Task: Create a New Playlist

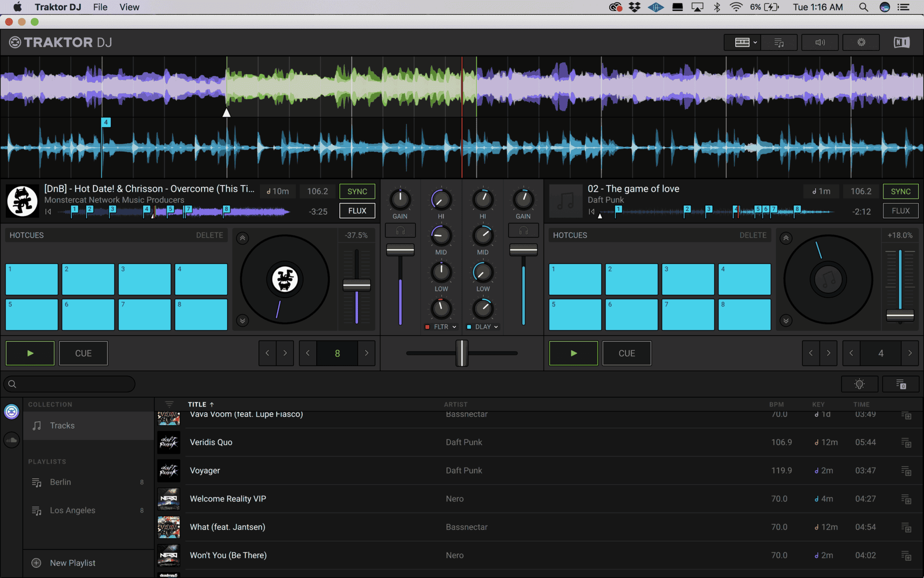Action: pyautogui.click(x=88, y=563)
